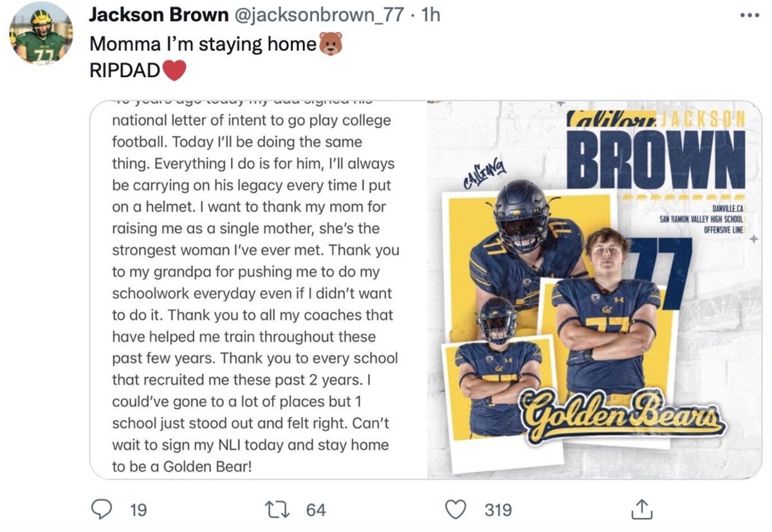Image resolution: width=772 pixels, height=532 pixels.
Task: Click the Jackson Brown display name
Action: point(158,15)
